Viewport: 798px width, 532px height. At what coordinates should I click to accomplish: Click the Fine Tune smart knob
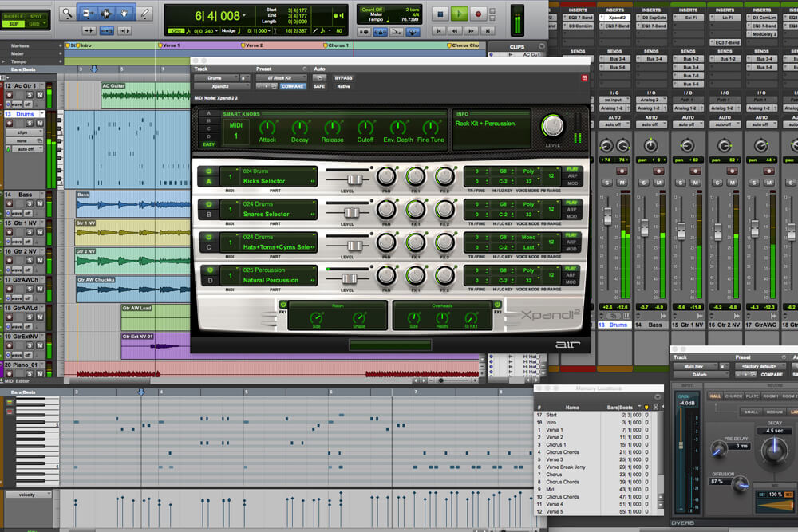coord(431,128)
